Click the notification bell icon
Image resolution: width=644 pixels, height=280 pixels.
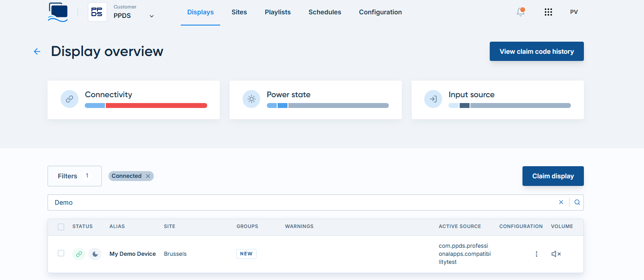point(520,12)
